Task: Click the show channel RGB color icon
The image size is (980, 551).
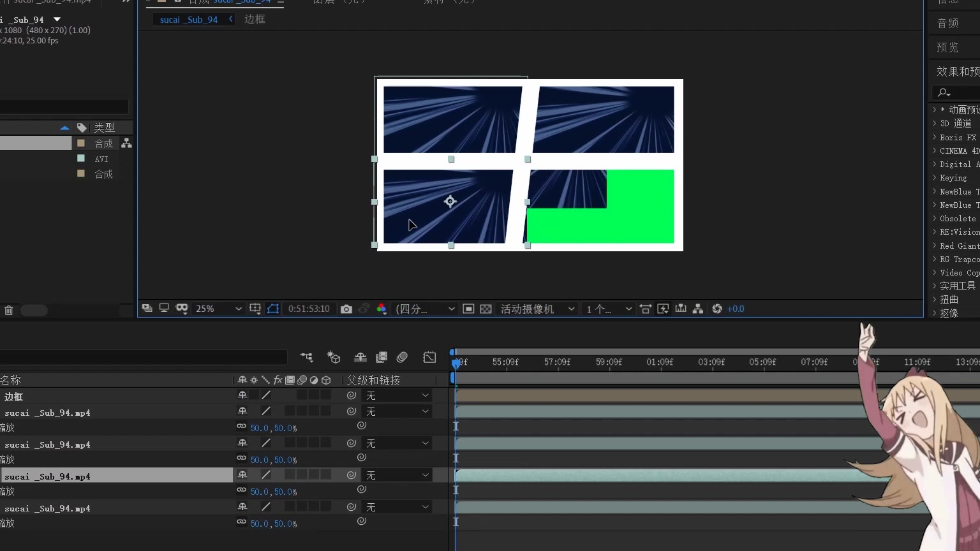Action: pos(382,309)
